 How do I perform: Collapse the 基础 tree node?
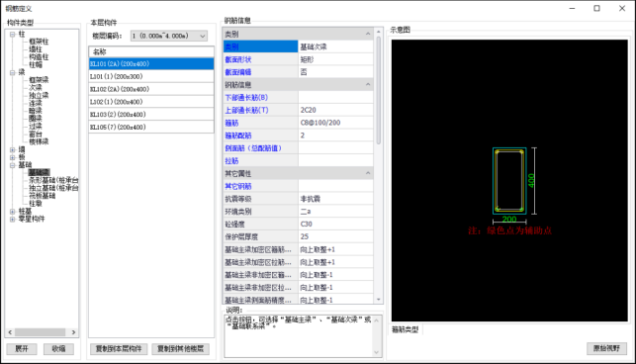[x=12, y=165]
